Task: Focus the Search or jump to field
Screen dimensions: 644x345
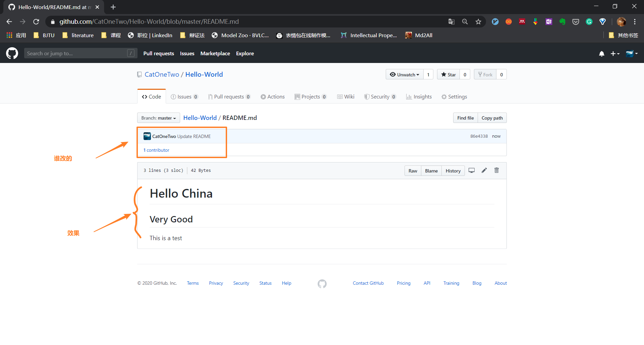Action: 80,53
